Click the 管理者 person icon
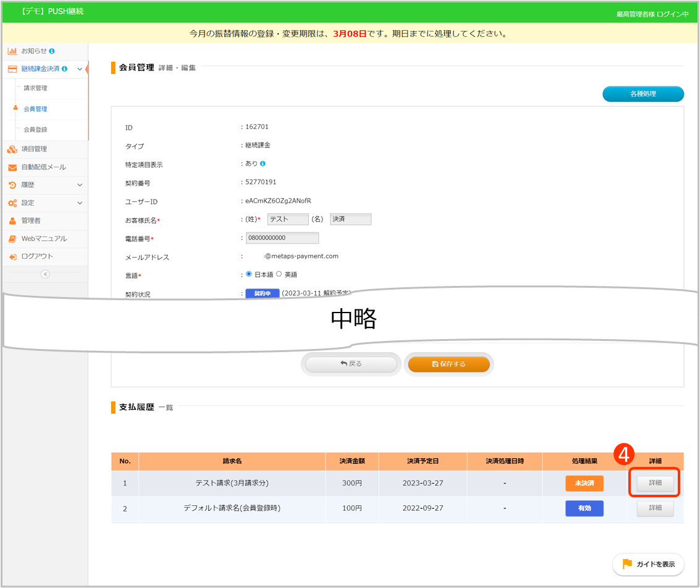Screen dimensions: 700x588 (x=12, y=220)
